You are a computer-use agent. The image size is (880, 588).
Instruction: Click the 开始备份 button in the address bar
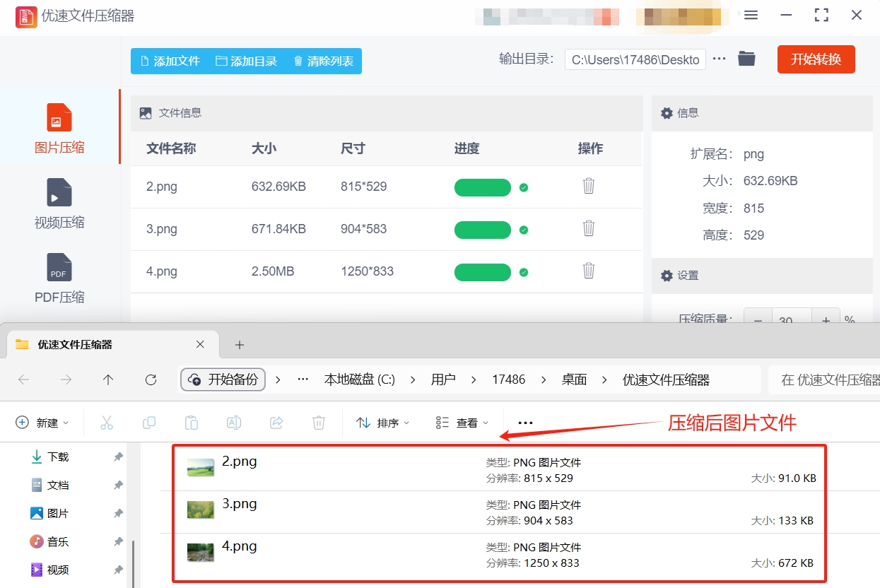coord(223,380)
